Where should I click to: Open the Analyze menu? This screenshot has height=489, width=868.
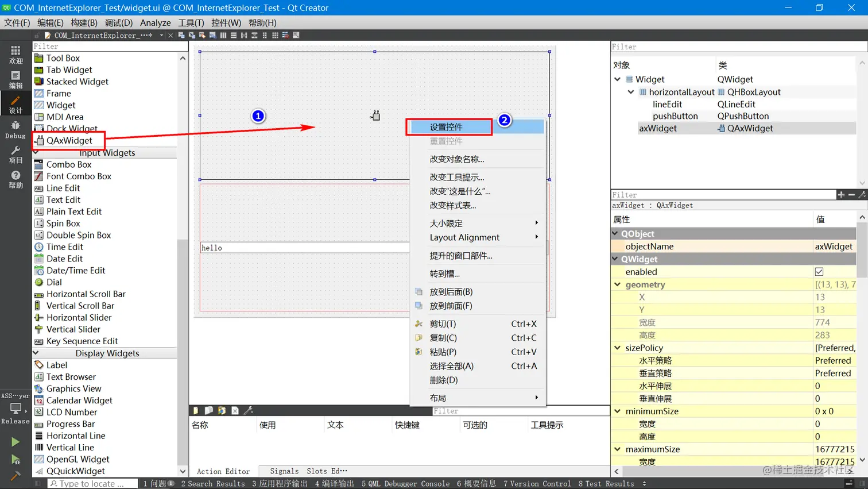click(156, 22)
